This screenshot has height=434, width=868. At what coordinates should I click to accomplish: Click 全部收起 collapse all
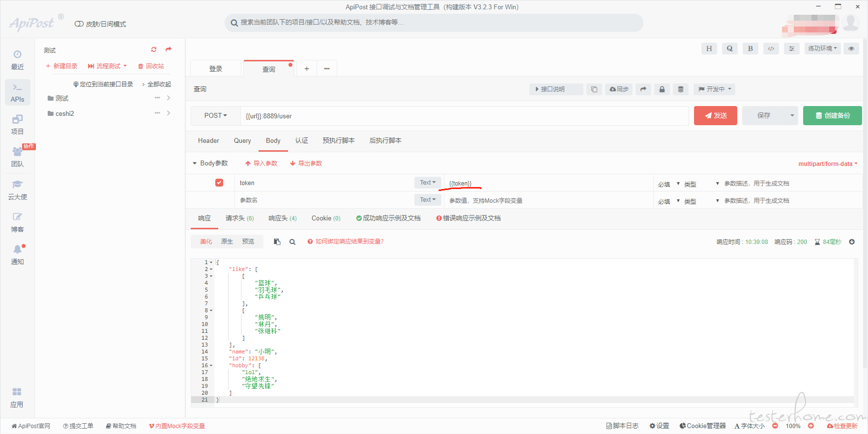[157, 84]
